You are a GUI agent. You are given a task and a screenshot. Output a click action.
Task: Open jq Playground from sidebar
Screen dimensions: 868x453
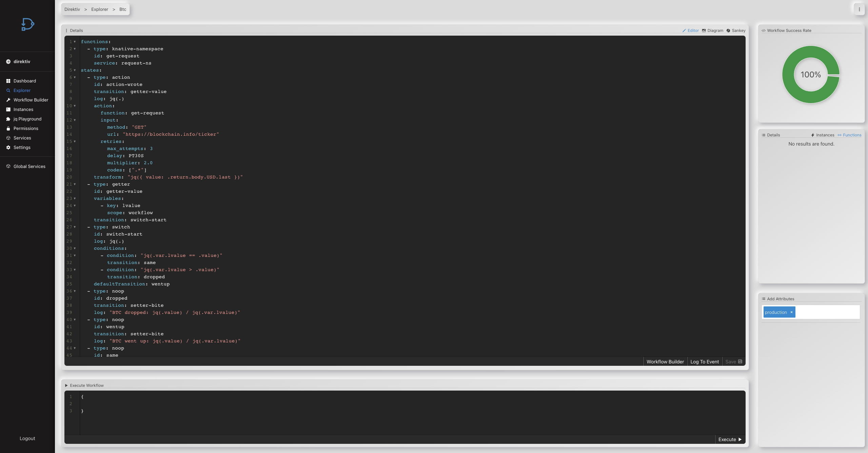[x=27, y=119]
